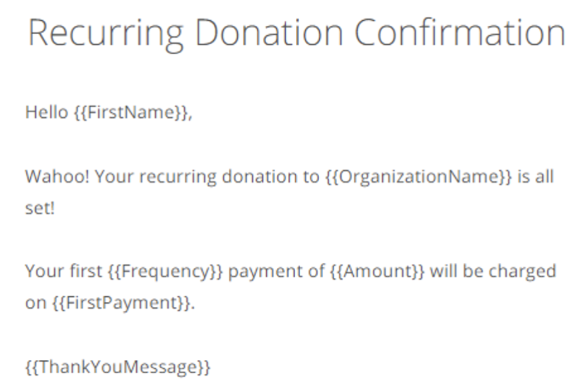The width and height of the screenshot is (579, 392).
Task: Click the words 'payment of' in text
Action: point(277,272)
